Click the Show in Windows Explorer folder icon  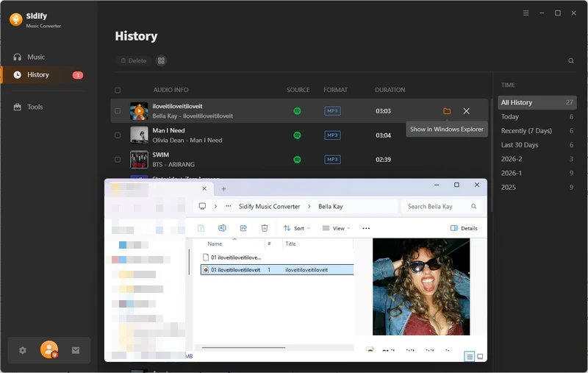point(446,111)
